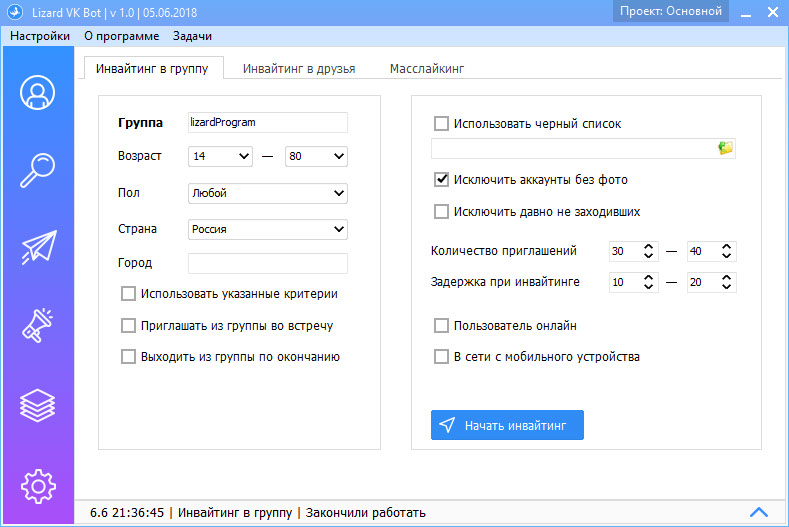Viewport: 789px width, 527px height.
Task: Open the Пол dropdown showing Любой
Action: (267, 193)
